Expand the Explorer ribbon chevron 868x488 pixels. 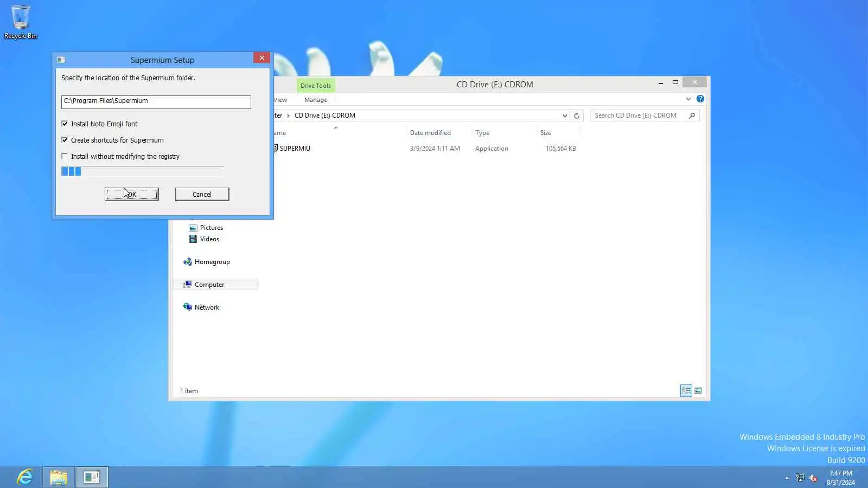tap(688, 99)
